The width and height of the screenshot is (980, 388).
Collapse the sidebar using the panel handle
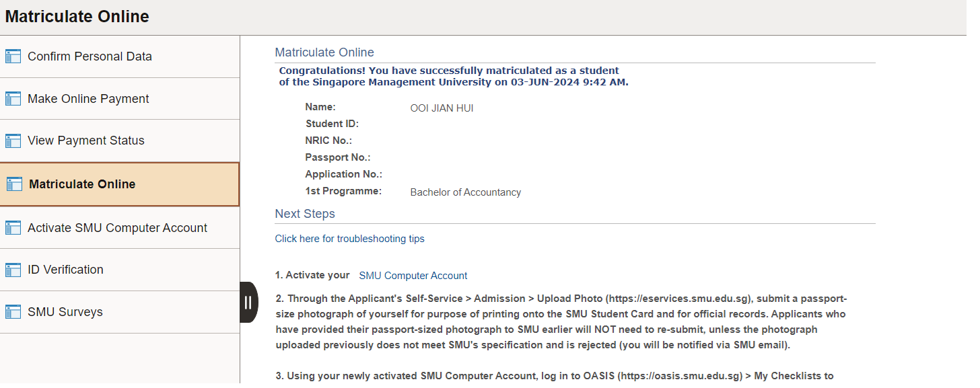pyautogui.click(x=248, y=303)
